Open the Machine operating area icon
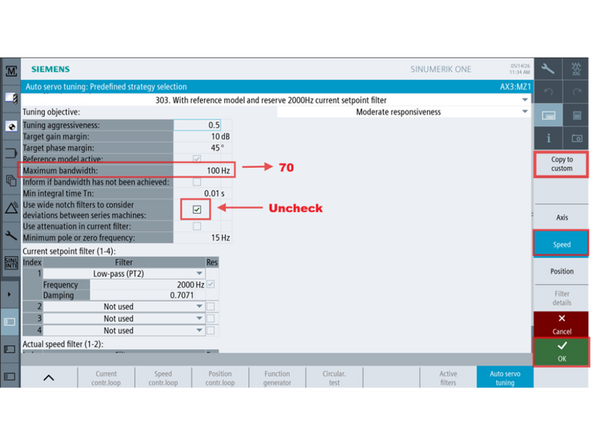The width and height of the screenshot is (592, 444). 11,71
